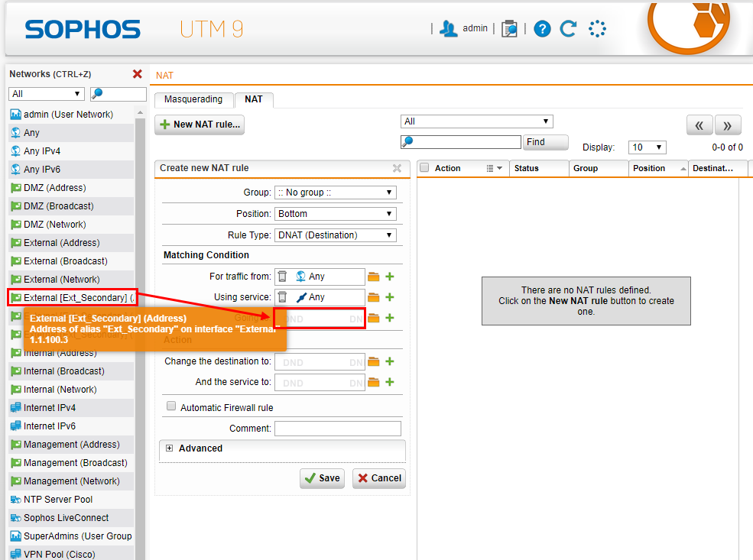Image resolution: width=753 pixels, height=560 pixels.
Task: Switch to the Masquerading tab
Action: pos(193,99)
